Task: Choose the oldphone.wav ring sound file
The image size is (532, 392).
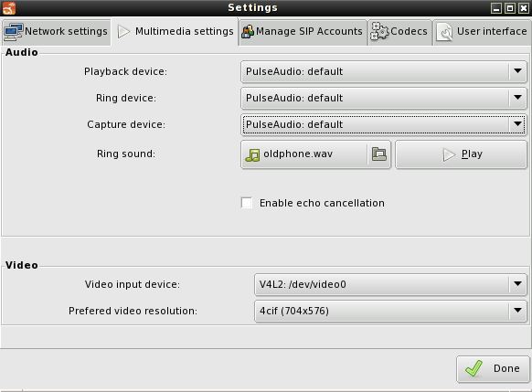Action: pos(315,154)
